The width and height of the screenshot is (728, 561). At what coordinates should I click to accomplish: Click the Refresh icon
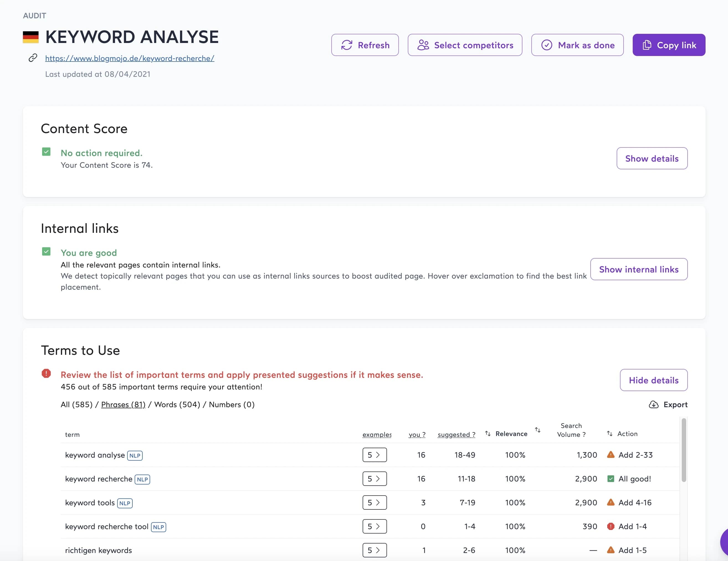pyautogui.click(x=347, y=45)
